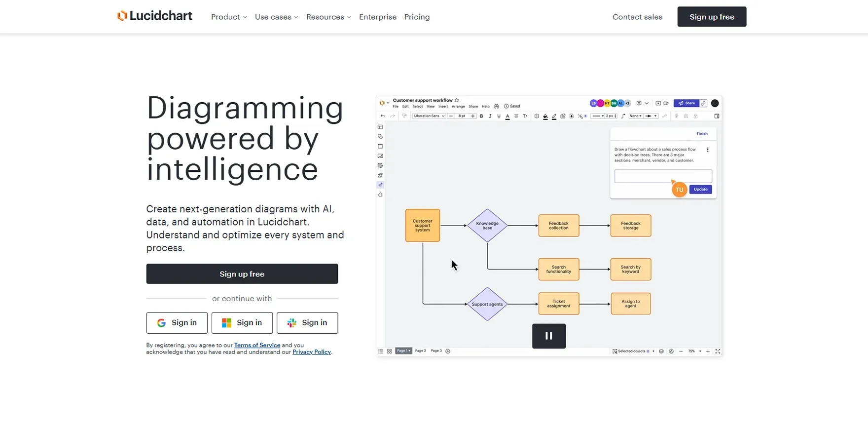Click the Google Sign in button
868x430 pixels.
click(177, 323)
